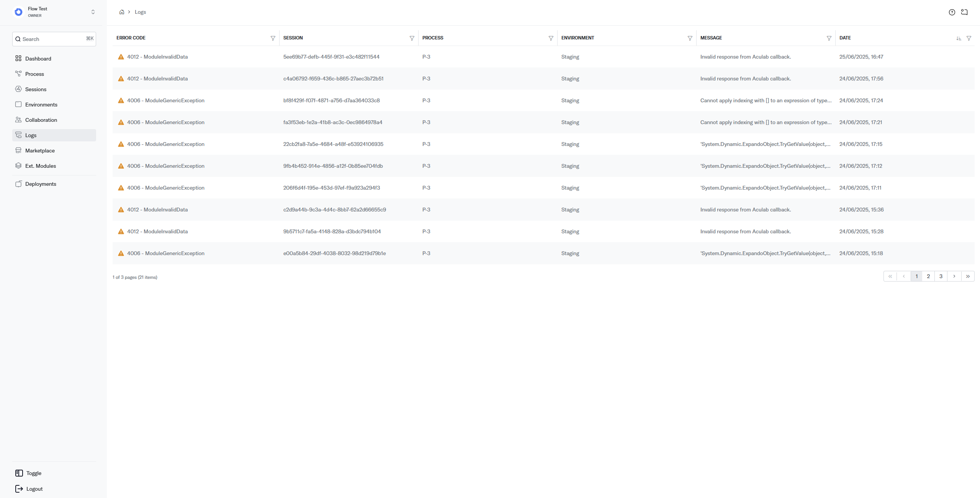Filter the Session column
Viewport: 980px width, 498px height.
412,38
